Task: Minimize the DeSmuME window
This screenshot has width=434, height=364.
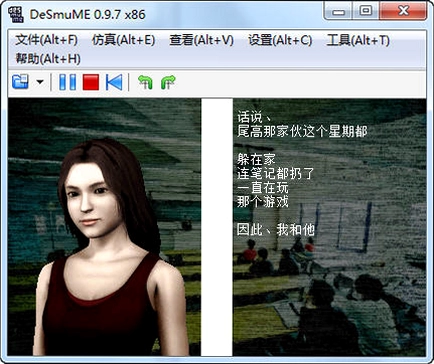Action: [x=338, y=12]
